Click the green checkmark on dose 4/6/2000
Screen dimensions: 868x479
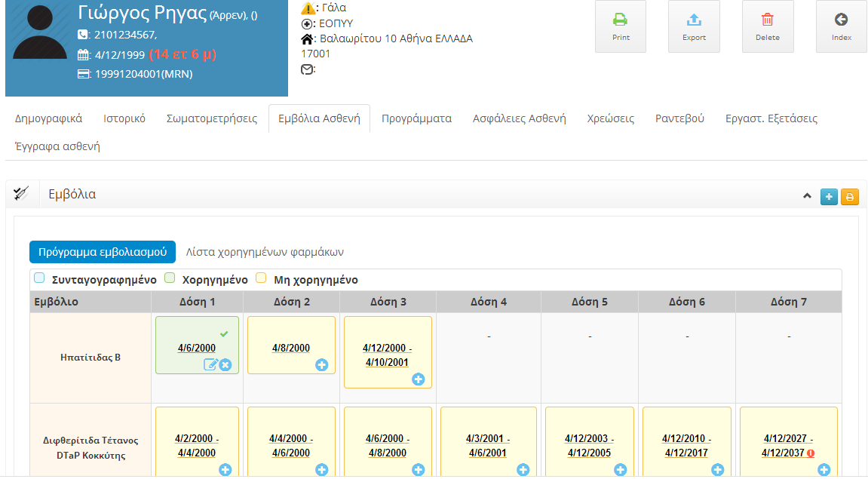[224, 334]
